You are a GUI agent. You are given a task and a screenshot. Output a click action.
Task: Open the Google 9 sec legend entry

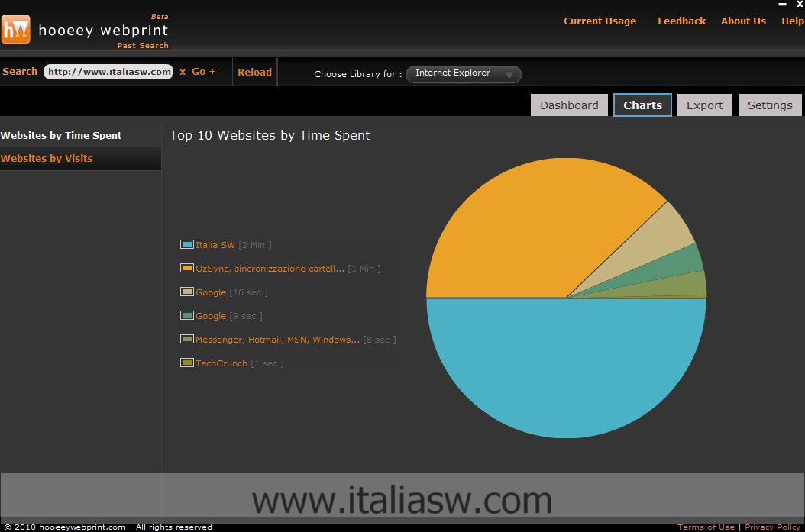coord(211,316)
